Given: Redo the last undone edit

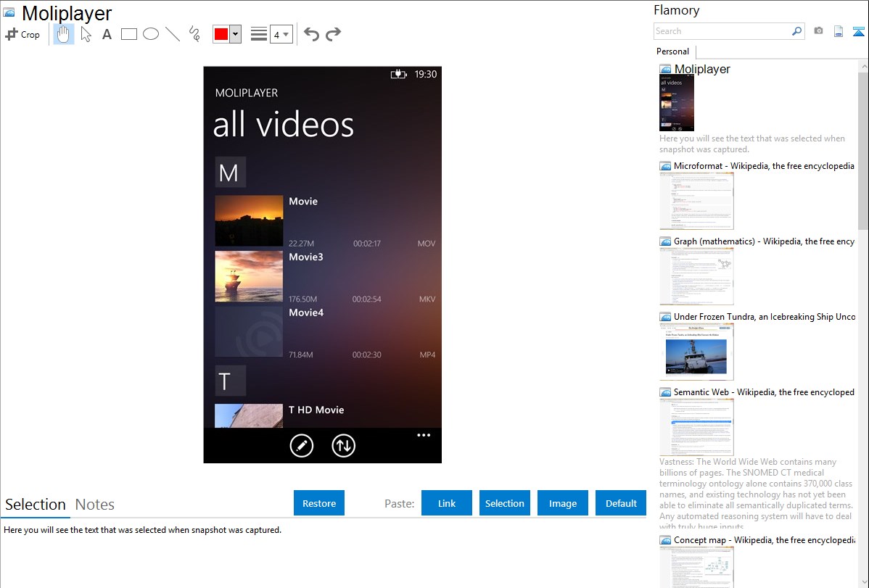Looking at the screenshot, I should (333, 34).
